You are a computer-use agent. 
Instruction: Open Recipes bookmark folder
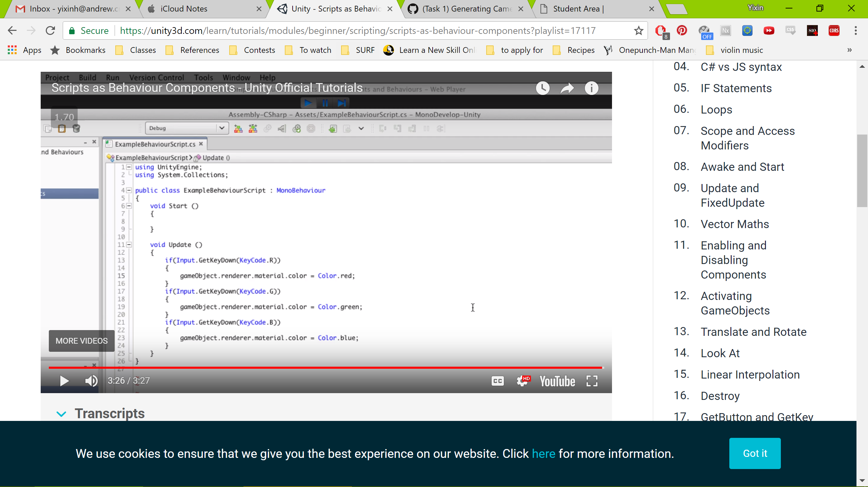click(573, 50)
